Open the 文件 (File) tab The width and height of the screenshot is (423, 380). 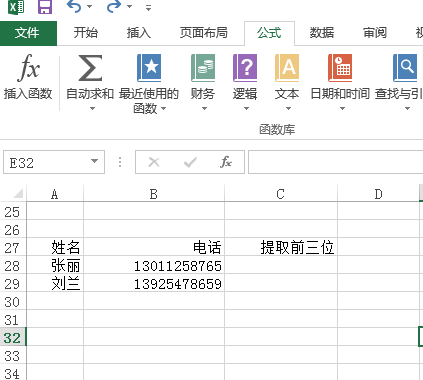[x=27, y=33]
